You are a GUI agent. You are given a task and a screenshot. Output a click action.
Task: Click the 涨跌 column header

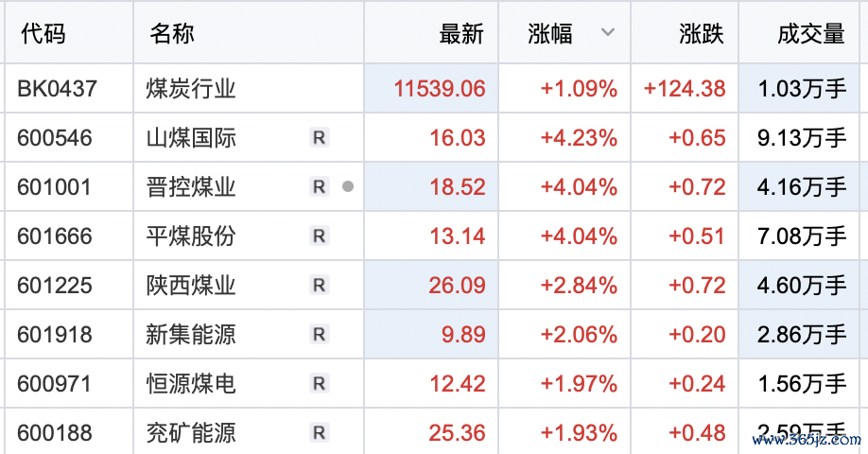point(702,34)
